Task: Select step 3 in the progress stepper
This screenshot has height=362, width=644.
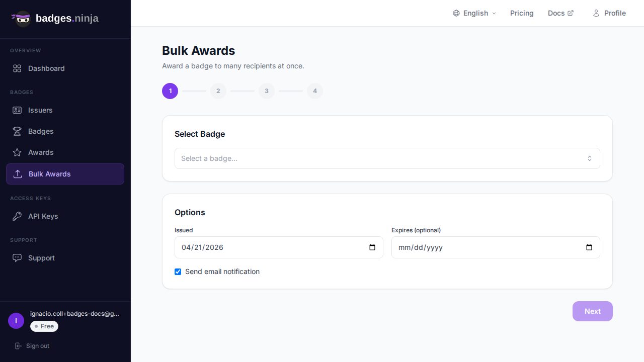Action: 267,91
